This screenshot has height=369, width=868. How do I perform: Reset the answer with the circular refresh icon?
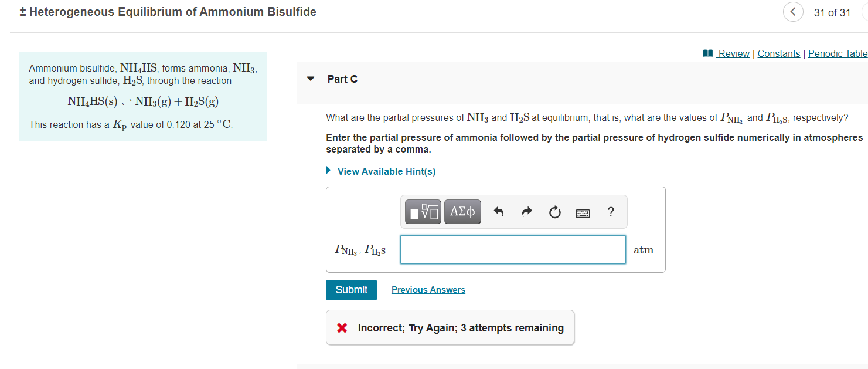click(554, 212)
